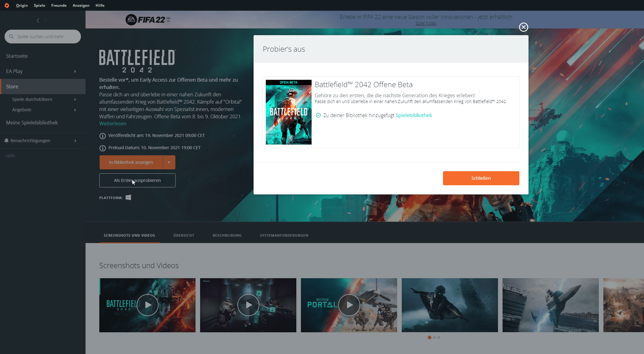Click the In Bibliothek anzeigen dropdown arrow

click(x=169, y=162)
